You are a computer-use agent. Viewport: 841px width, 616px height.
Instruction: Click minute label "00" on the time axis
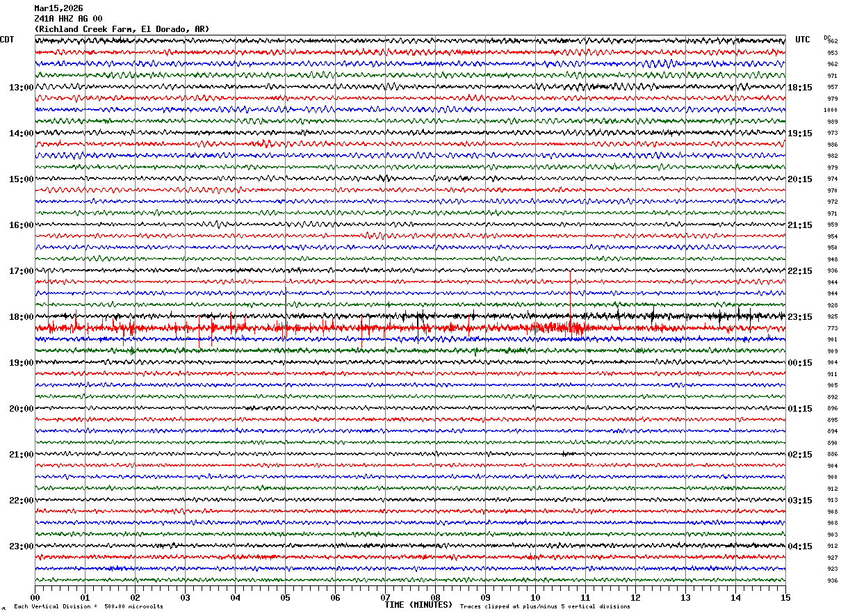tap(35, 598)
